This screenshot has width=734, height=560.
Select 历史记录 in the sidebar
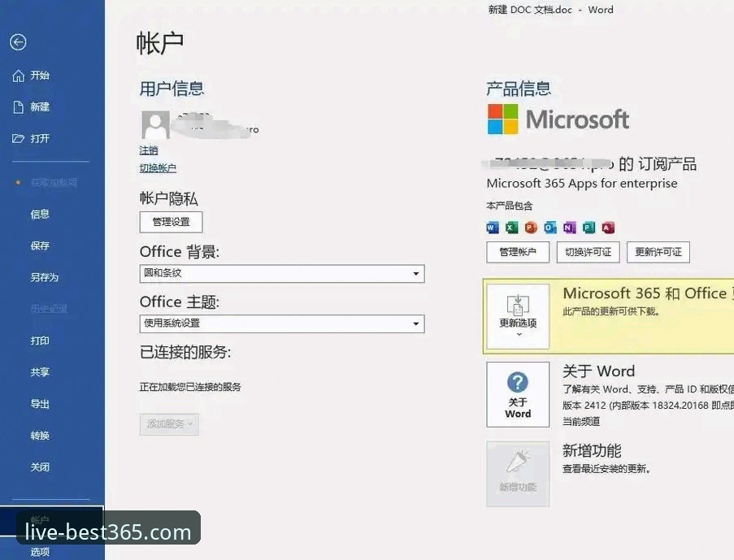[x=49, y=309]
